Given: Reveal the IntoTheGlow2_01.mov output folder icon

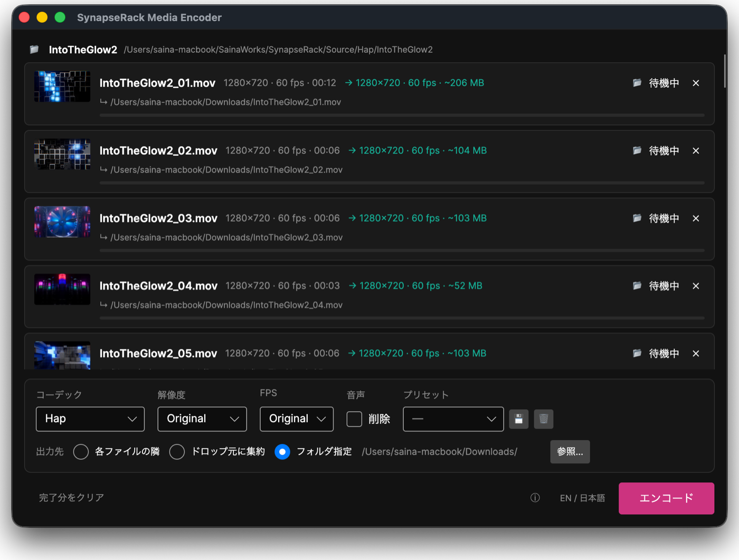Looking at the screenshot, I should [x=637, y=83].
